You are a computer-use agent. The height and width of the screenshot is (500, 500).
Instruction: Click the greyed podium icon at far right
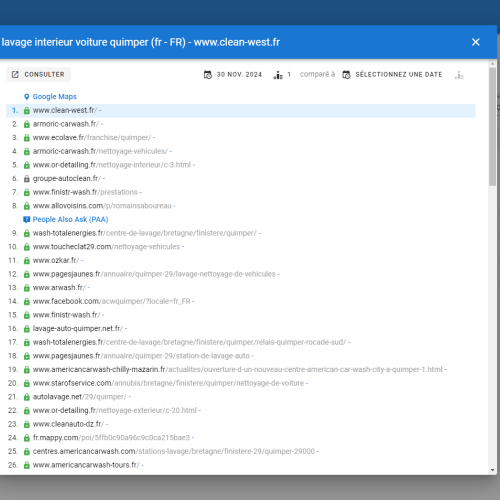[459, 75]
